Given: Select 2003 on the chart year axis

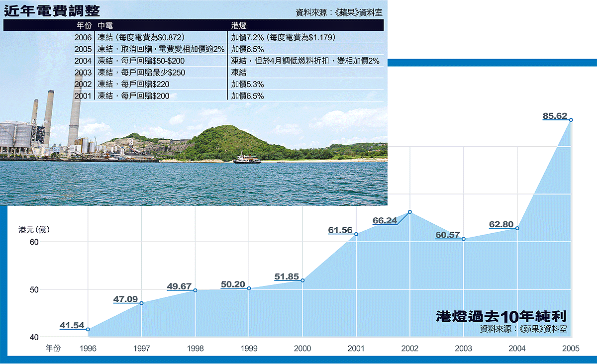Looking at the screenshot, I should (x=464, y=349).
